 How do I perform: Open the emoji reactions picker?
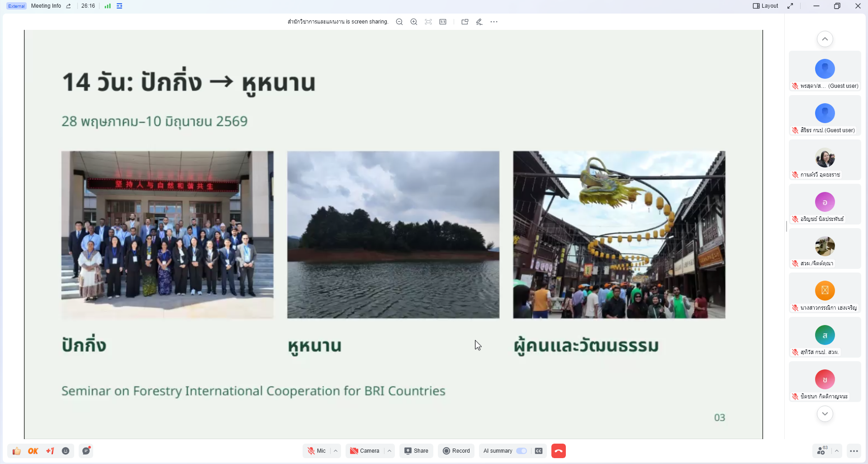click(66, 451)
